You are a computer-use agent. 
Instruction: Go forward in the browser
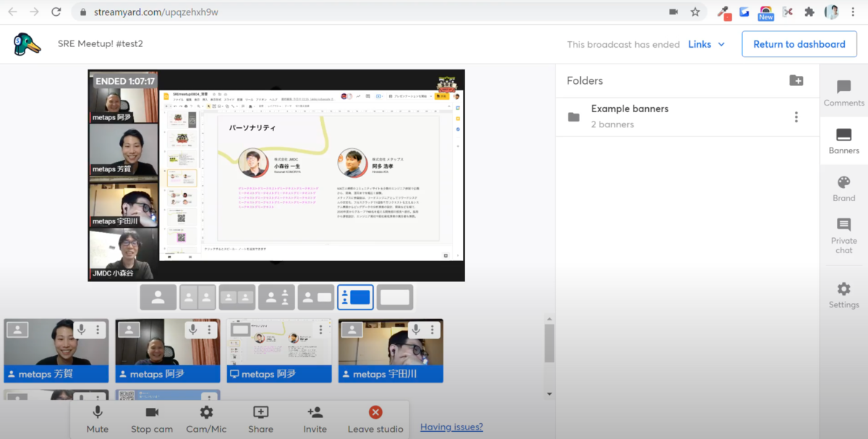click(34, 12)
